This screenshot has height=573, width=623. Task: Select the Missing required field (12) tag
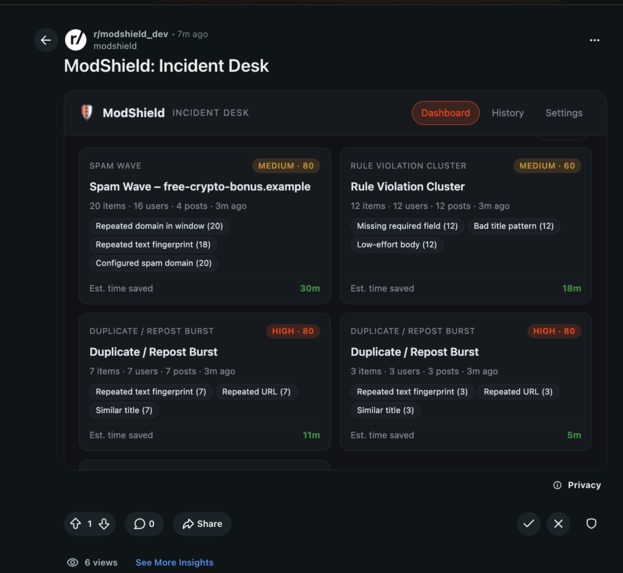pos(407,226)
